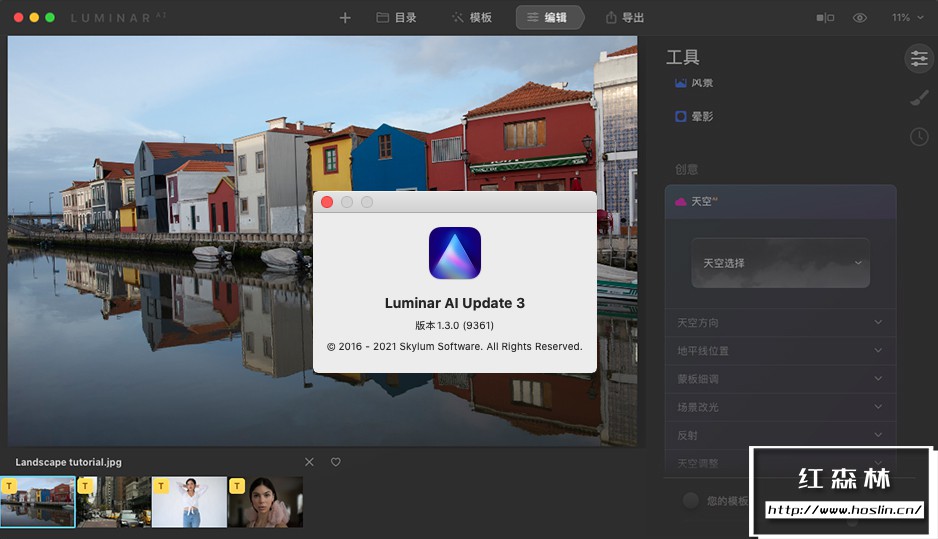Select the woman portrait close-up thumbnail

(x=266, y=502)
